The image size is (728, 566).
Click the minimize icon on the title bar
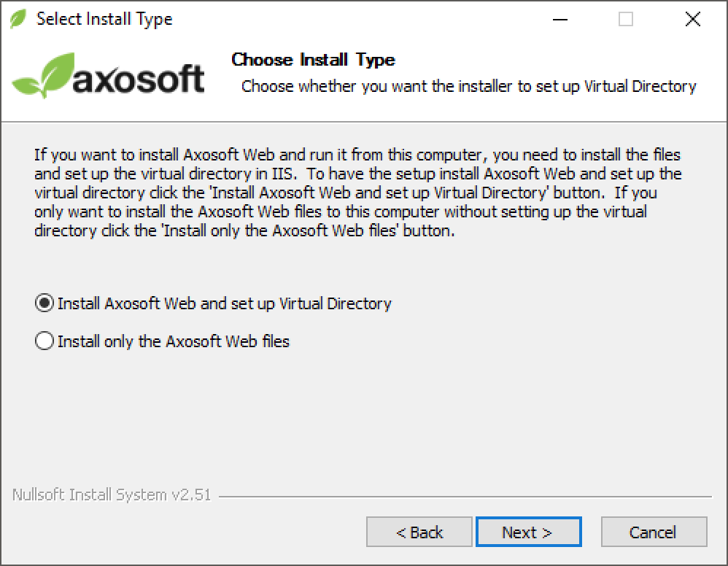click(x=559, y=19)
